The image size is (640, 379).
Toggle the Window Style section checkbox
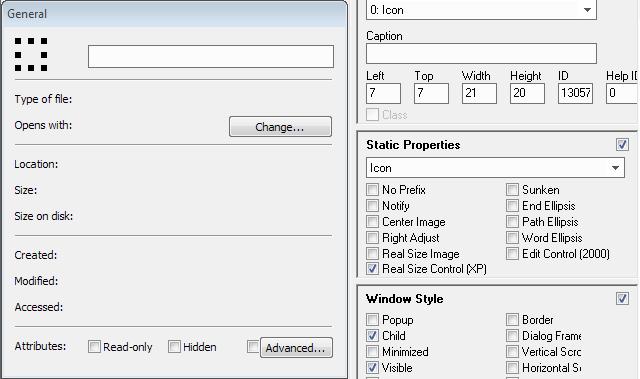(622, 299)
